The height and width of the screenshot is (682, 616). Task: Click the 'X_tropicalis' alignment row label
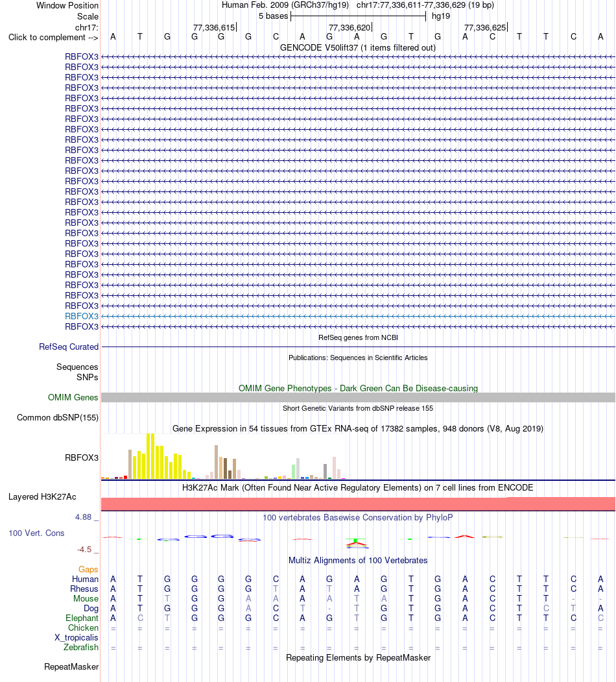point(77,638)
